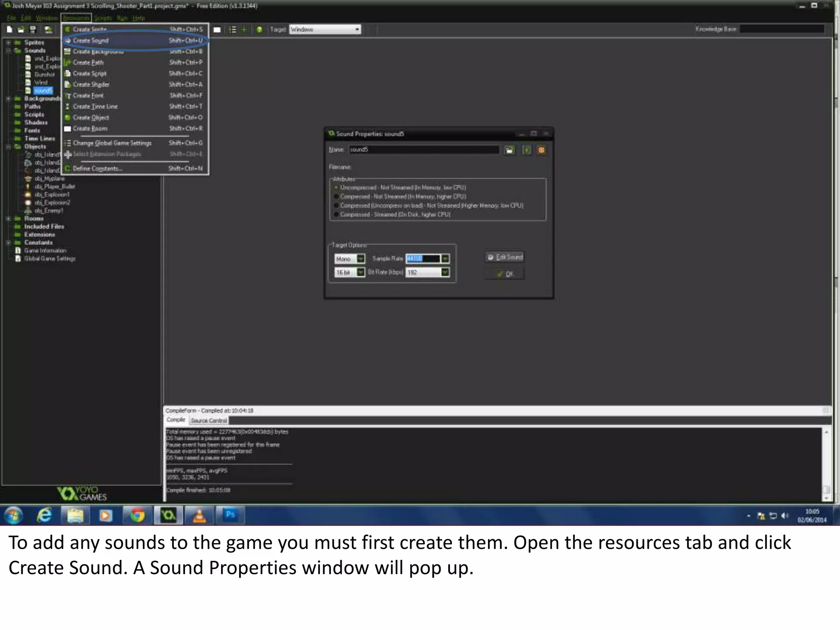Open the Help menu in menu bar
This screenshot has height=630, width=840.
139,18
